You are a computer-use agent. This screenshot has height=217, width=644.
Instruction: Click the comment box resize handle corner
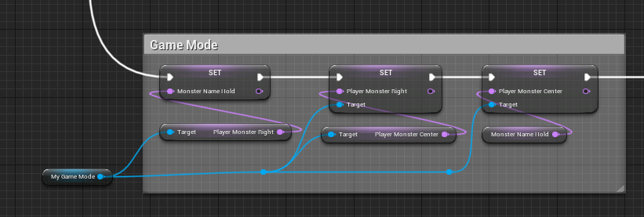pos(620,188)
